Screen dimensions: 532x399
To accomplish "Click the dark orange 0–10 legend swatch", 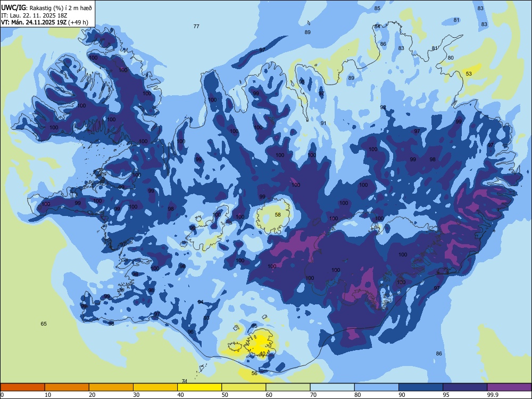I will point(22,387).
